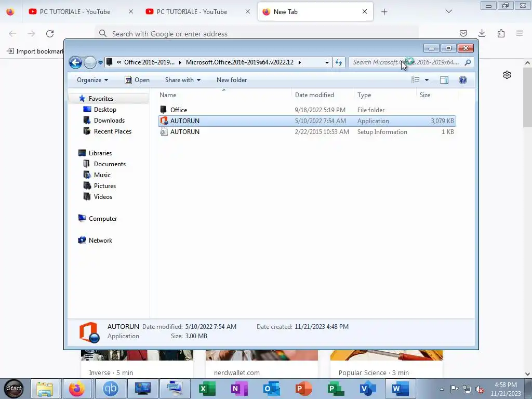Select the Office file folder
532x399 pixels.
point(307,110)
